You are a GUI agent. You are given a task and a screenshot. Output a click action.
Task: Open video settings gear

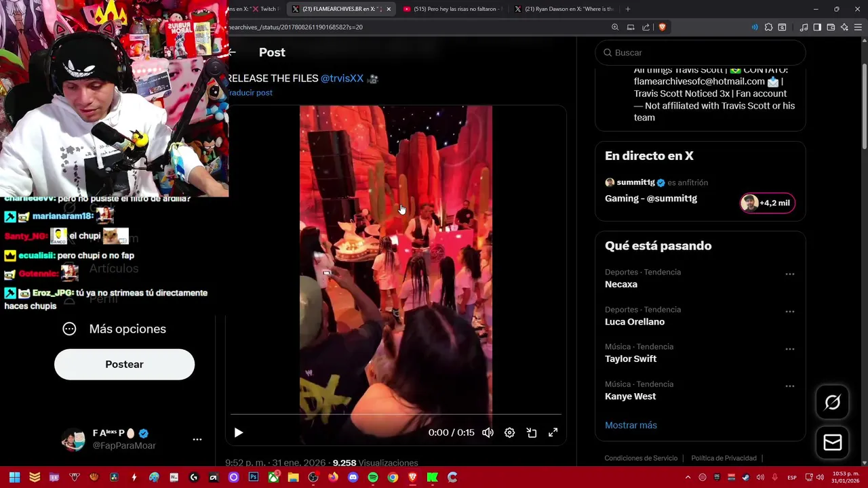tap(509, 432)
